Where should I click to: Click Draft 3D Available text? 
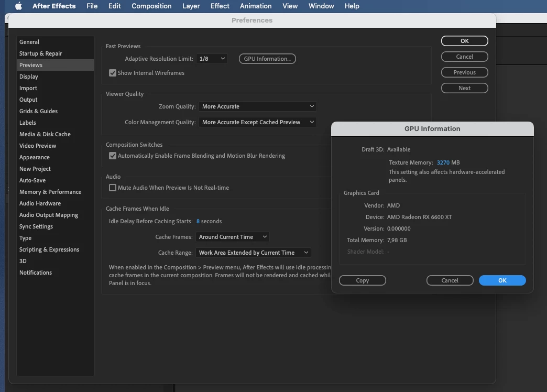pyautogui.click(x=386, y=149)
